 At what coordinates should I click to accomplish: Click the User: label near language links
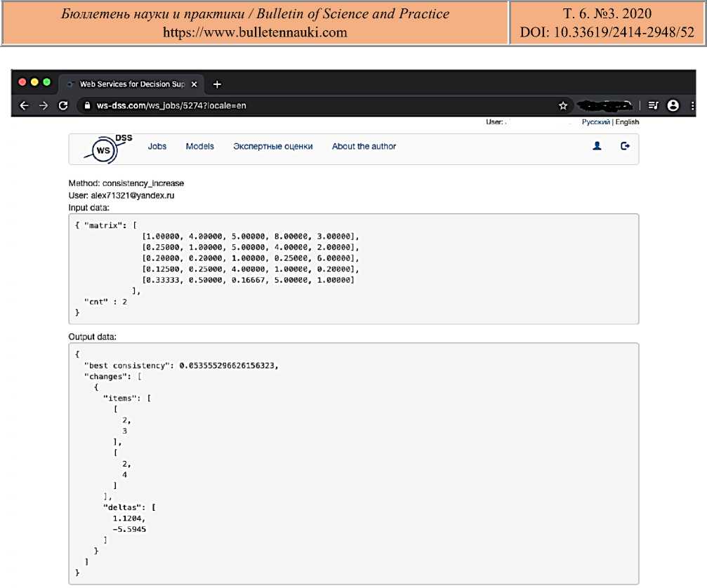[495, 122]
